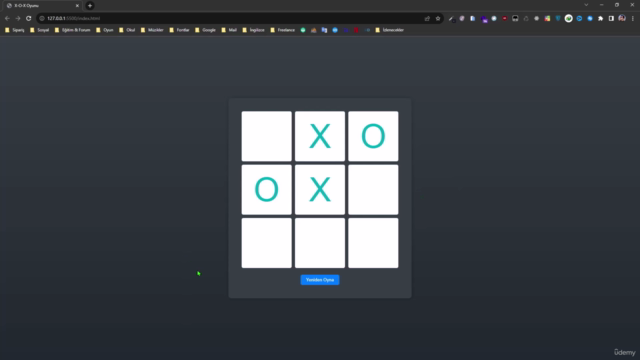Click the empty bottom-right game cell
This screenshot has width=640, height=360.
click(x=373, y=243)
